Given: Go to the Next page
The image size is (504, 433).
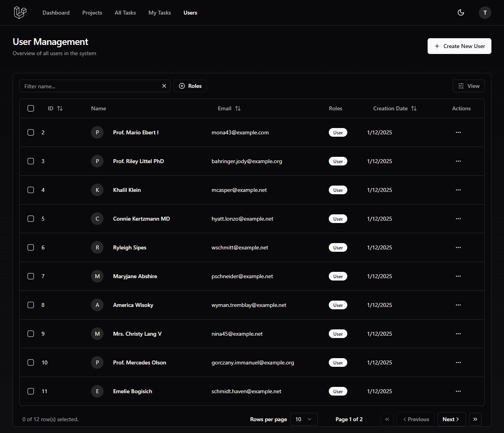Looking at the screenshot, I should tap(451, 419).
